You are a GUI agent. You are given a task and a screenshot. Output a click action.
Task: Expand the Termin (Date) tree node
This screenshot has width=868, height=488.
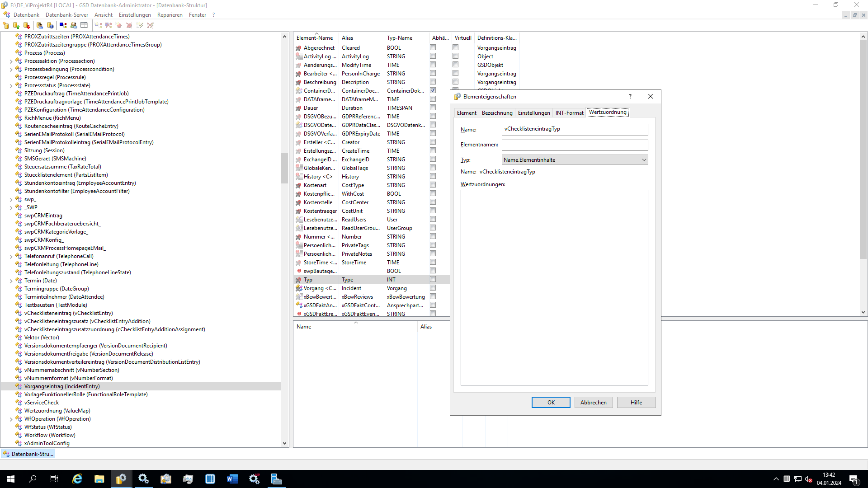pyautogui.click(x=11, y=281)
